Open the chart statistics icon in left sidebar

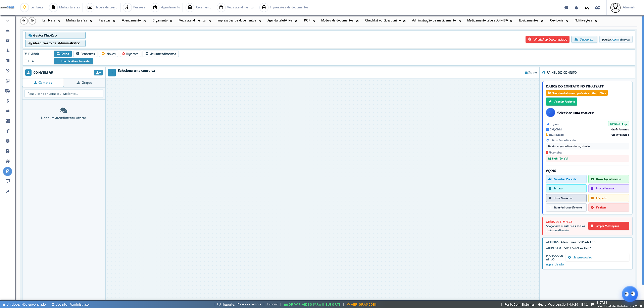click(x=7, y=30)
